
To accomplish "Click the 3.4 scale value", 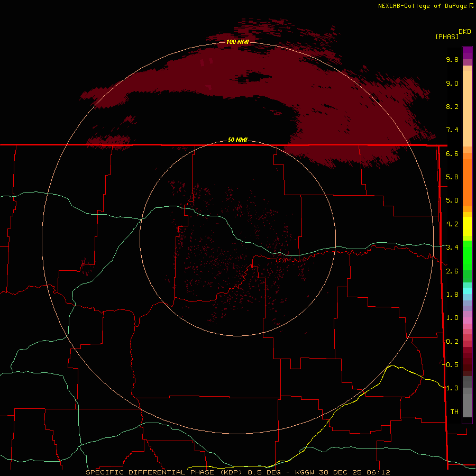I will [x=452, y=248].
